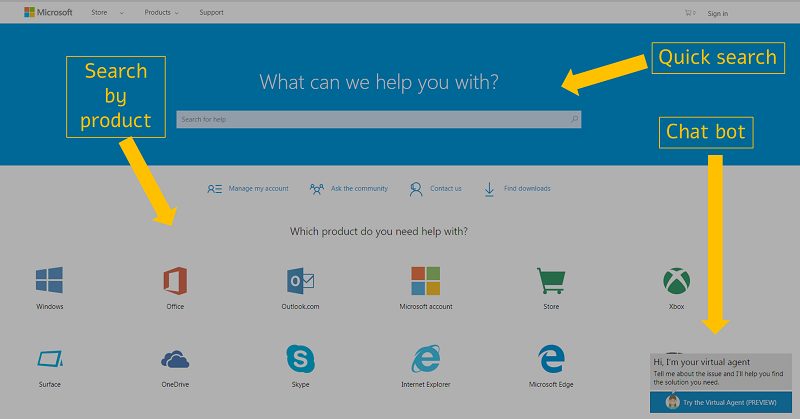Open the Windows product help icon
This screenshot has height=419, width=800.
pyautogui.click(x=49, y=280)
